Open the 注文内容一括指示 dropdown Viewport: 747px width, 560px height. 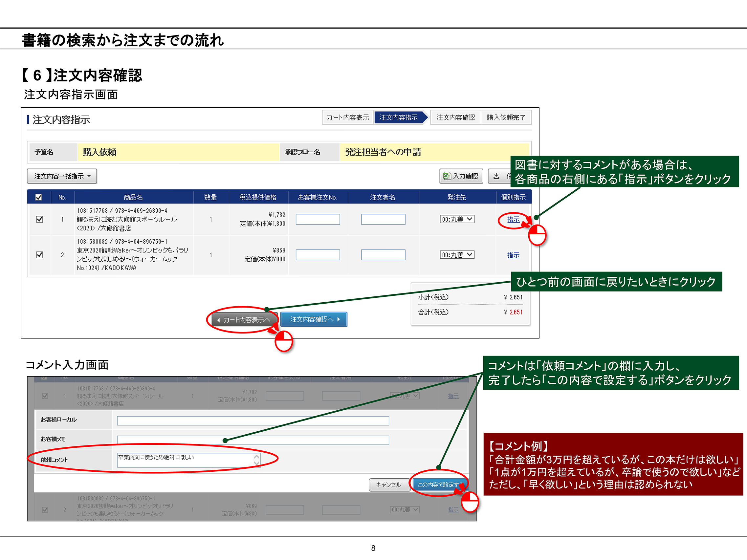[x=62, y=176]
